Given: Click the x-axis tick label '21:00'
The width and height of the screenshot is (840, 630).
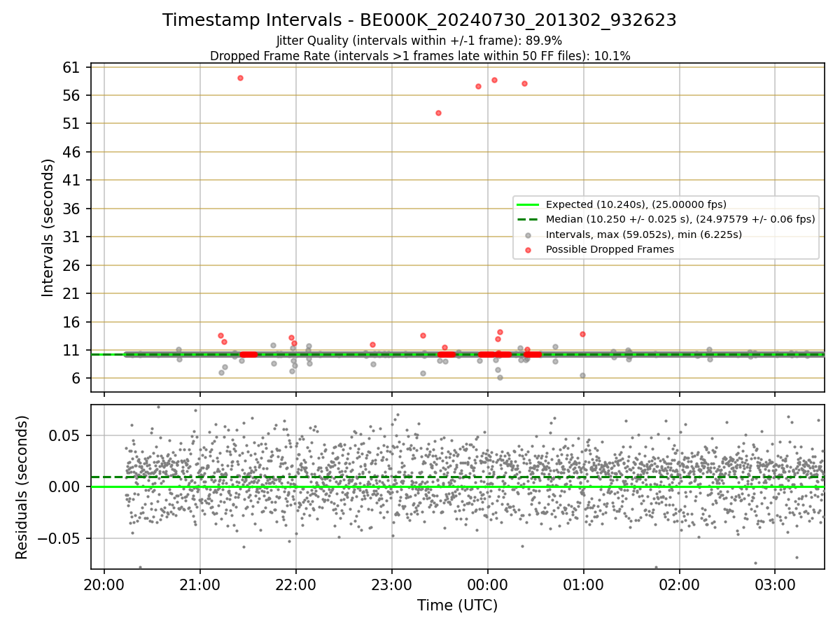Looking at the screenshot, I should tap(200, 584).
